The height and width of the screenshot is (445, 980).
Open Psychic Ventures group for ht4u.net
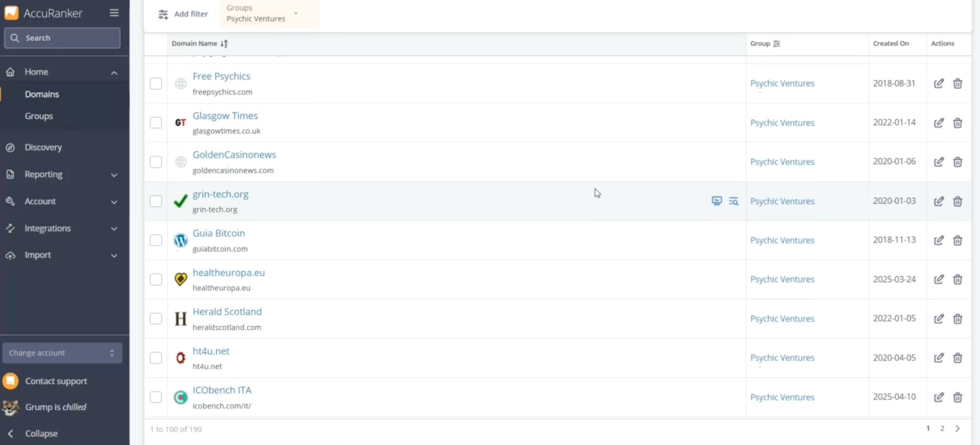pyautogui.click(x=782, y=358)
